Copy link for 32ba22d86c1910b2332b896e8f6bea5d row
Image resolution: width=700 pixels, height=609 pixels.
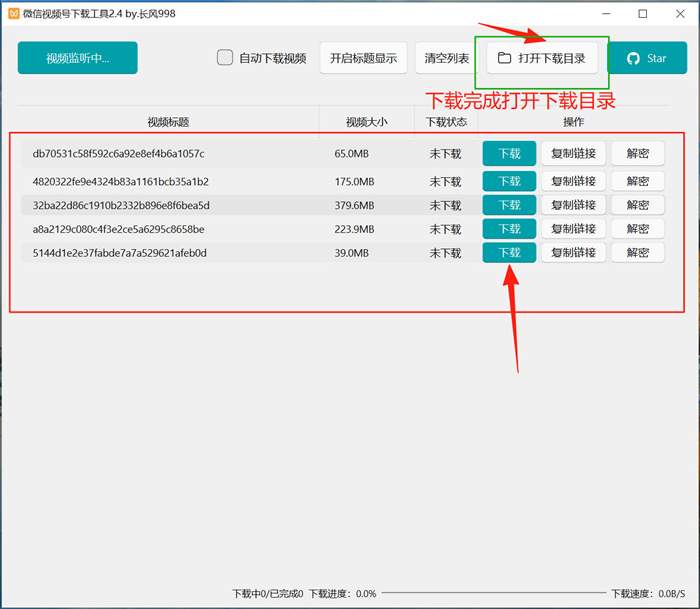(574, 205)
